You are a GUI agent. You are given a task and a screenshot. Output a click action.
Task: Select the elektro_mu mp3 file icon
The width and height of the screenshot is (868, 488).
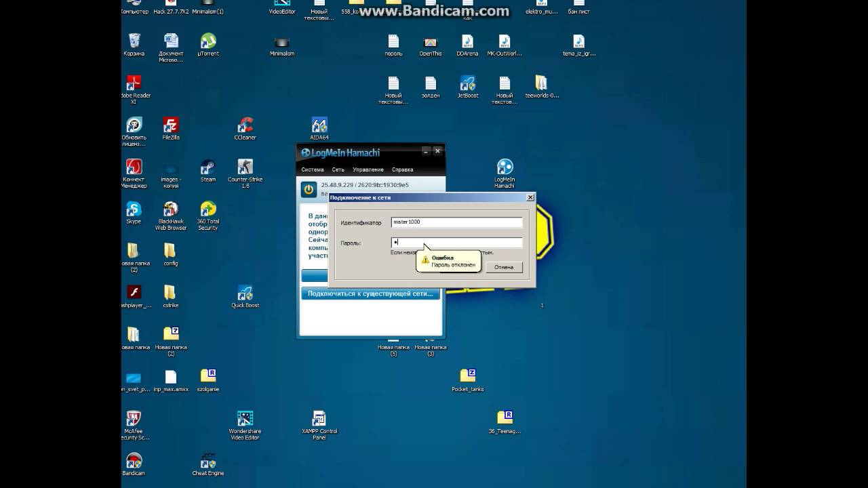(x=541, y=7)
